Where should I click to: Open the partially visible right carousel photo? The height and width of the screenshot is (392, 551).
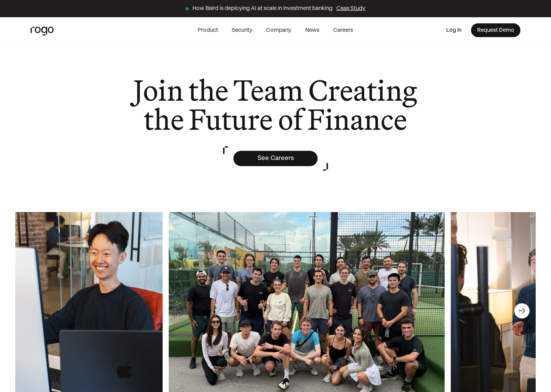coord(493,302)
